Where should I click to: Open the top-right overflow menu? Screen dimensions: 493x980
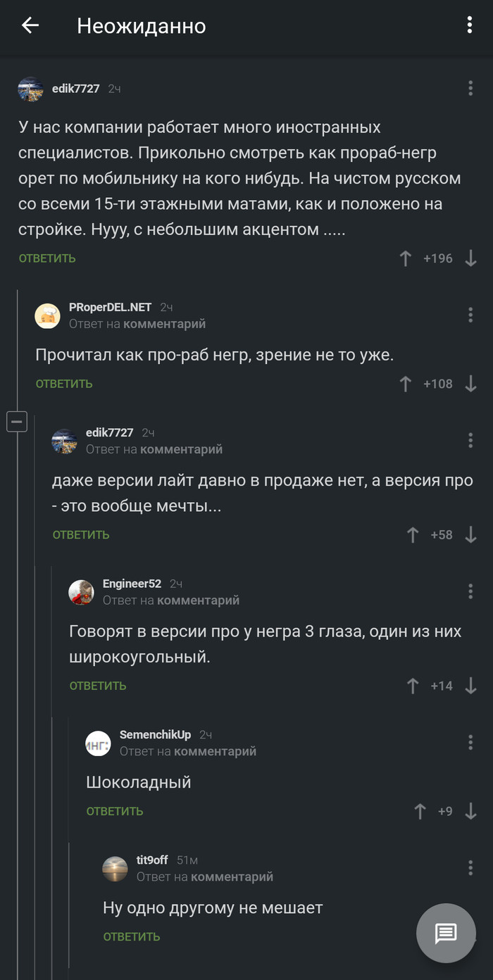[x=469, y=26]
